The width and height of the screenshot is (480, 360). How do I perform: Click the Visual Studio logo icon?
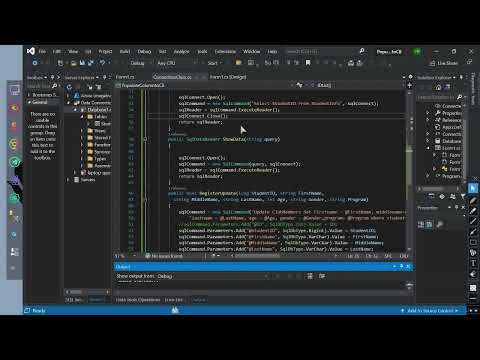pos(31,51)
